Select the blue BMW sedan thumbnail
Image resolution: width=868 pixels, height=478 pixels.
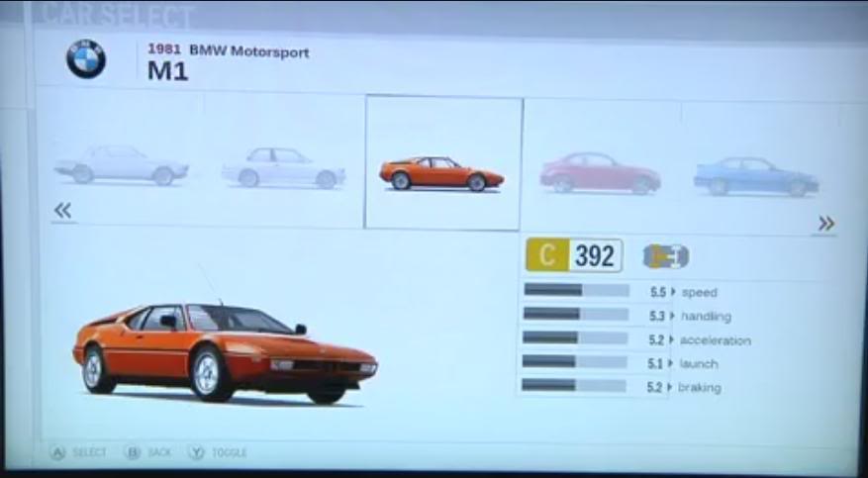(755, 176)
